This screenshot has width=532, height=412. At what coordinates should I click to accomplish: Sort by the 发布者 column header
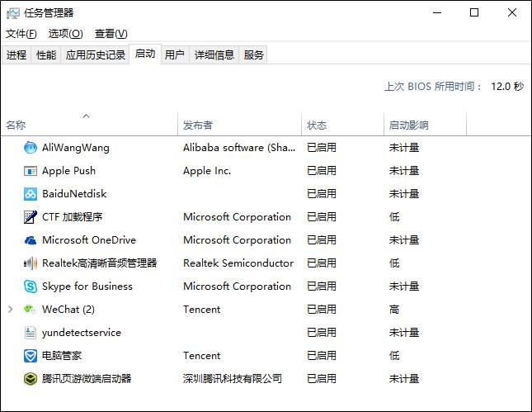(x=239, y=125)
